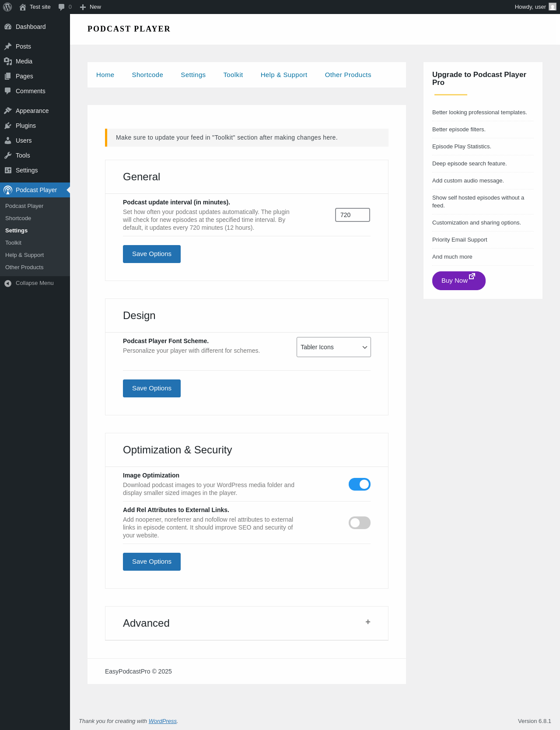Click the Posts pushpin icon

(x=8, y=46)
